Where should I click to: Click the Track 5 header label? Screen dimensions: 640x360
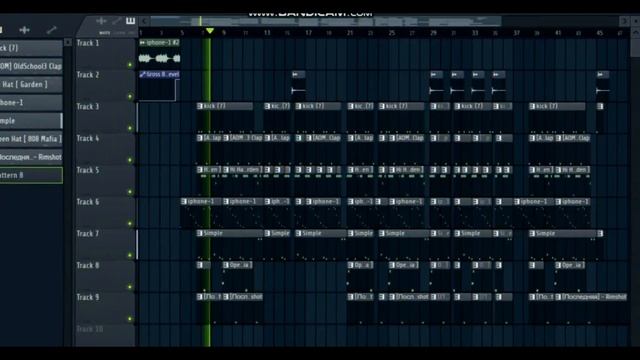click(88, 170)
